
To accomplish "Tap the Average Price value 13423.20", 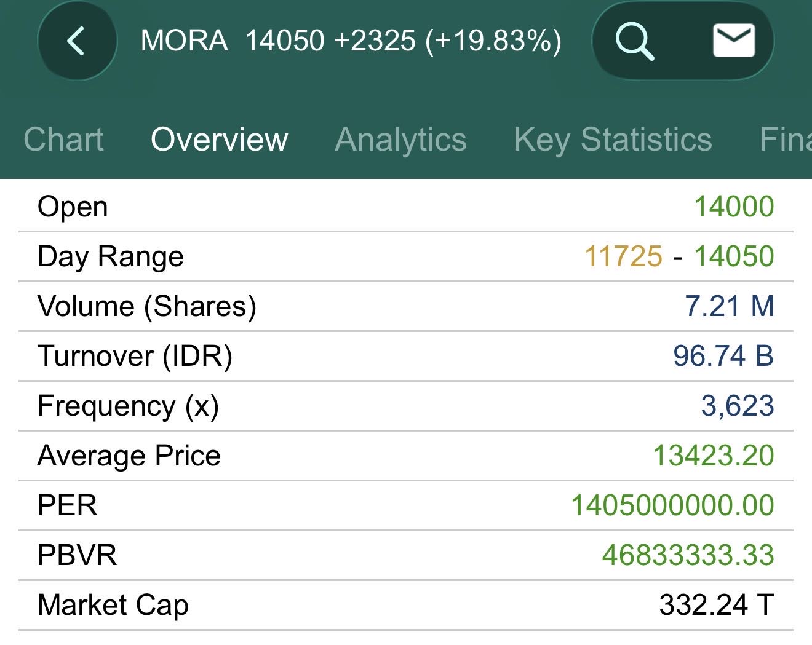I will pyautogui.click(x=713, y=456).
